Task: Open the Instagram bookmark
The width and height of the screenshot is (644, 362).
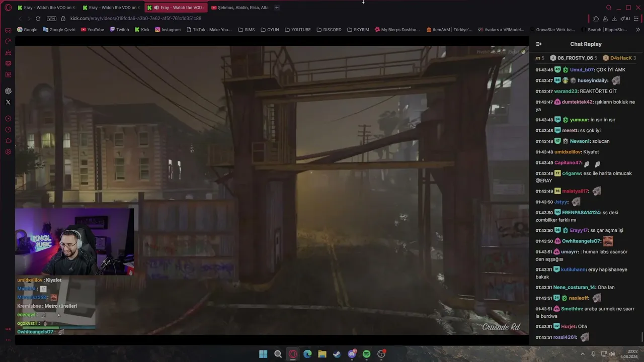Action: click(168, 30)
